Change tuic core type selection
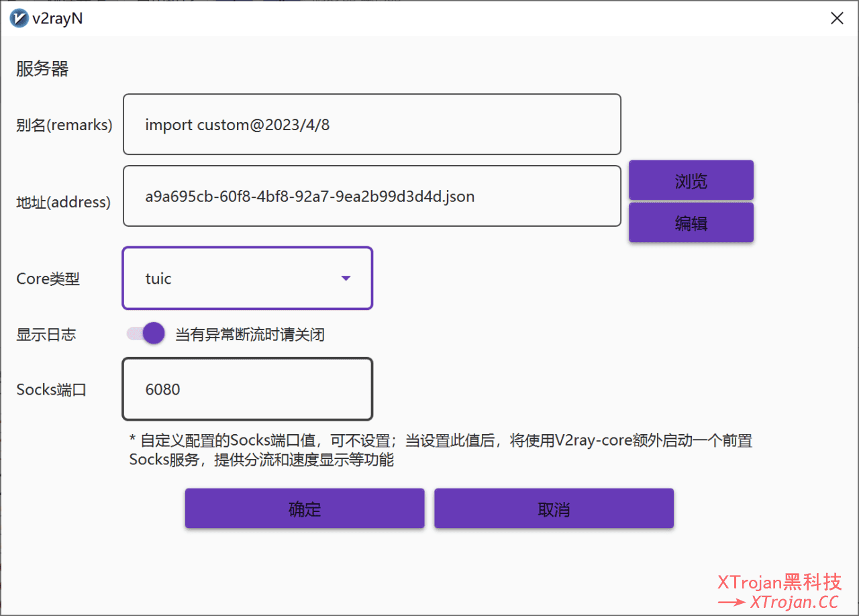Screen dimensions: 859x616 (x=247, y=278)
